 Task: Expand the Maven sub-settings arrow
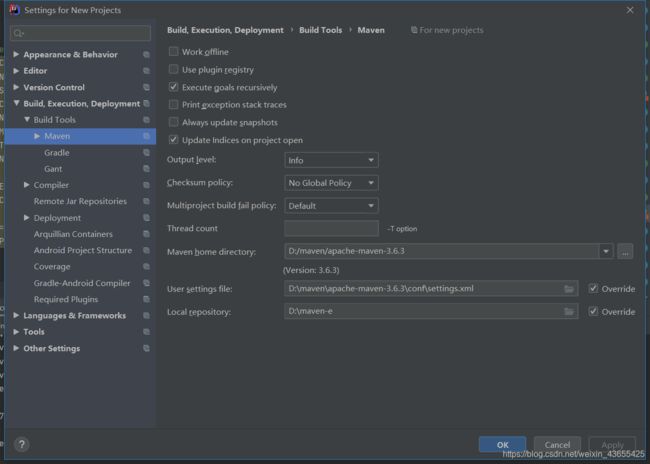tap(37, 136)
